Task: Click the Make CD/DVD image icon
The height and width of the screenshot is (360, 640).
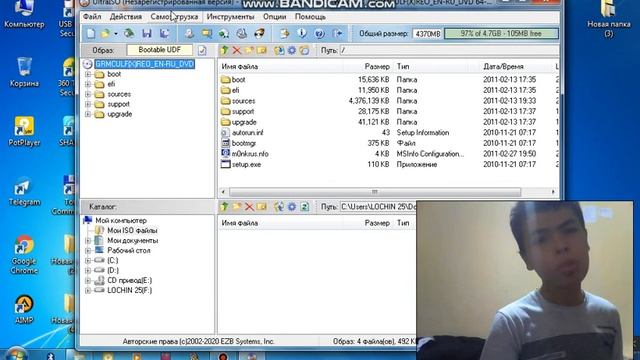Action: 189,33
